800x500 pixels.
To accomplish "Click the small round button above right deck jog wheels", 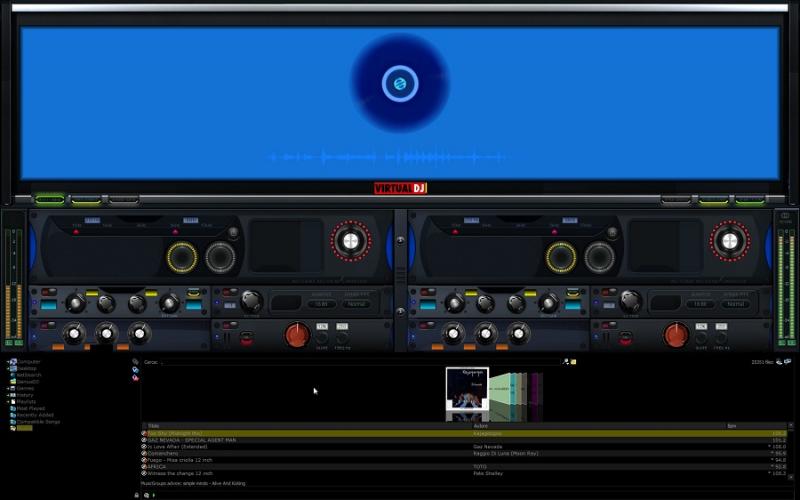I will 612,233.
